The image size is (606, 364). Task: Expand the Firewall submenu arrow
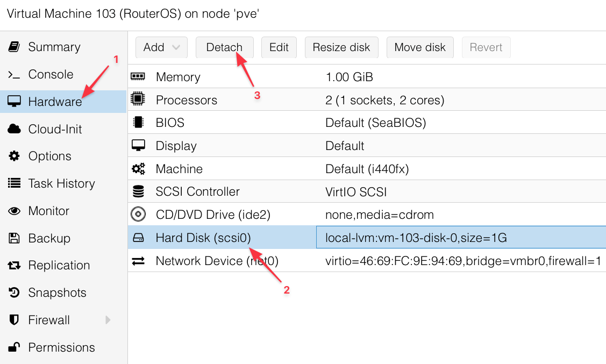pos(108,320)
